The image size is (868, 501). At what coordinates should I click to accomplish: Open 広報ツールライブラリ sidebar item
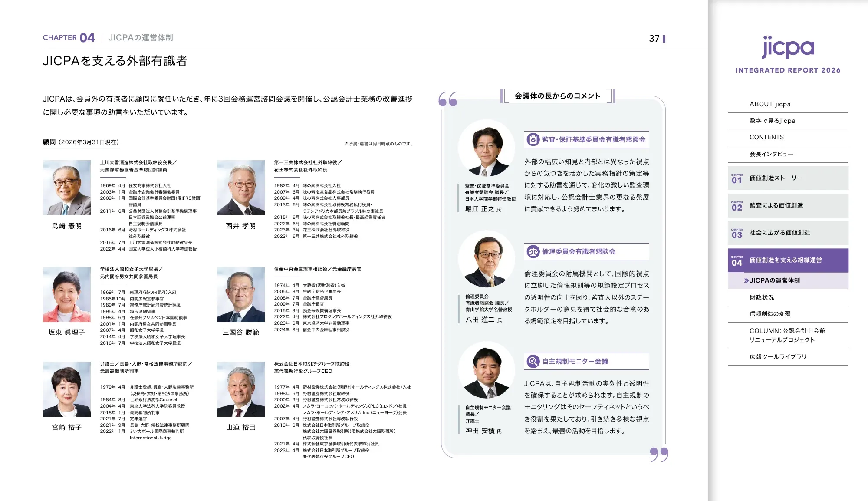[x=788, y=357]
